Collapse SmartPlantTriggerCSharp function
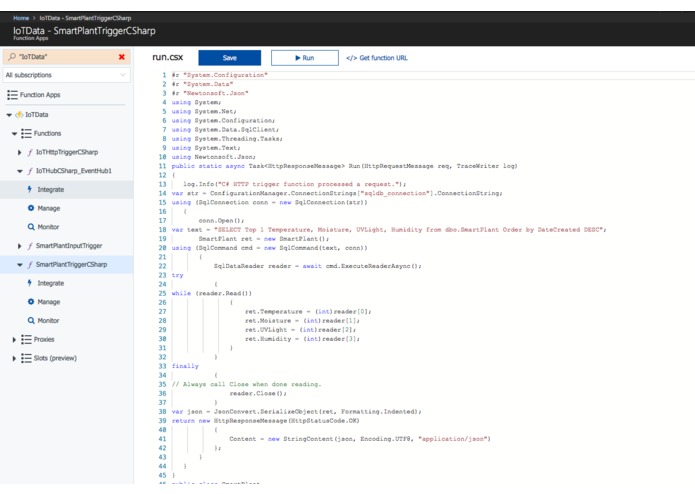 20,265
